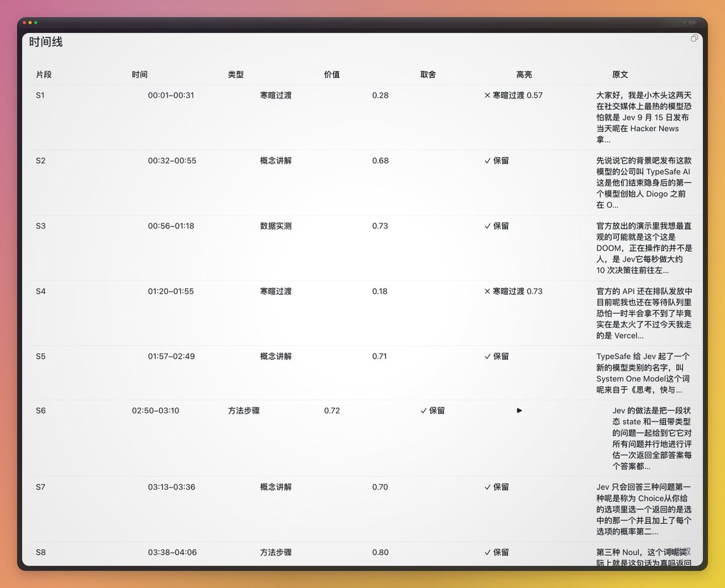Click the ✕ 寒暄过渡 0.57 decision in row S1
The width and height of the screenshot is (725, 588).
[514, 95]
